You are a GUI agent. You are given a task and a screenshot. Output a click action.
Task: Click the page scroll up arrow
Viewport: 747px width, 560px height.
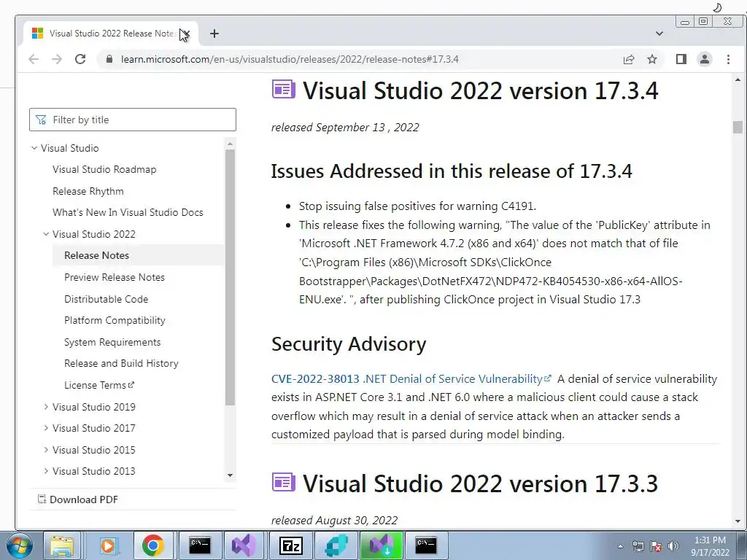[738, 80]
